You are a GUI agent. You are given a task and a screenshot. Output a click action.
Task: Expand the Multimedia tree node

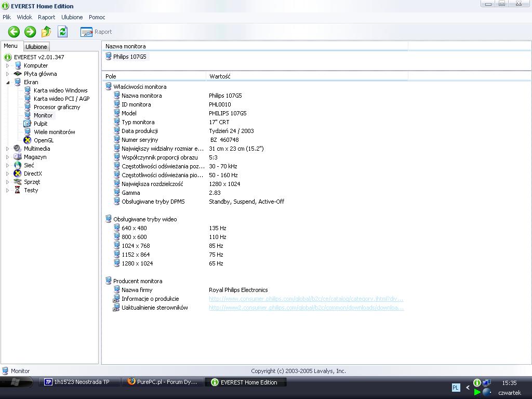tap(7, 149)
